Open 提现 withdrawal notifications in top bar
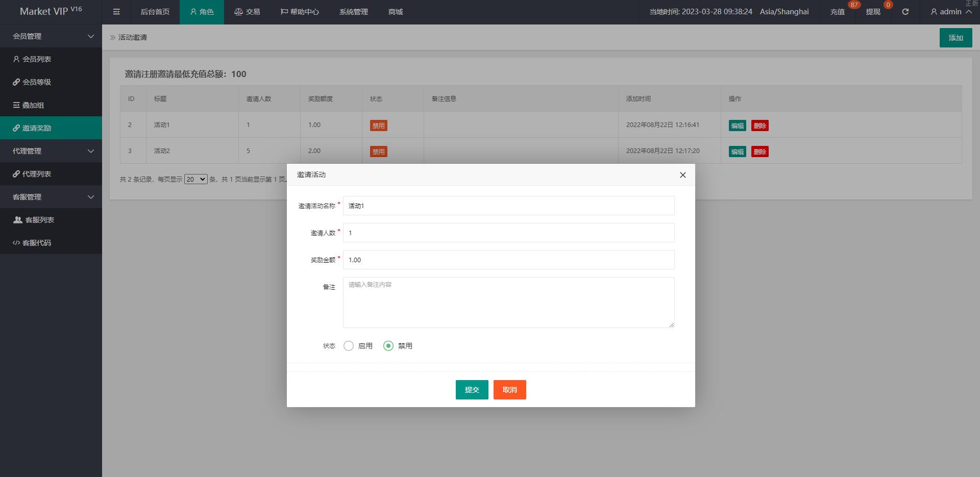This screenshot has height=477, width=980. [x=873, y=12]
